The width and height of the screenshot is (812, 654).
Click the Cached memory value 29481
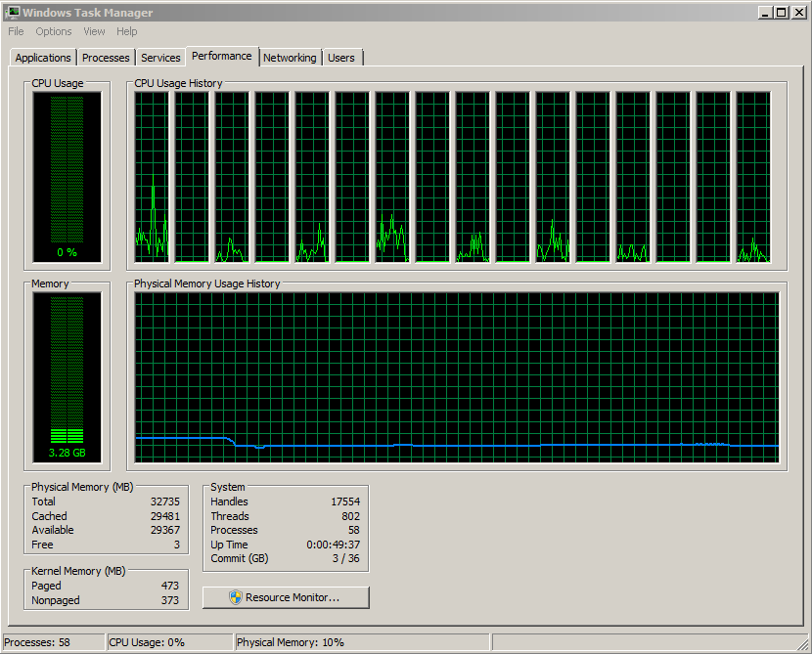(x=165, y=516)
